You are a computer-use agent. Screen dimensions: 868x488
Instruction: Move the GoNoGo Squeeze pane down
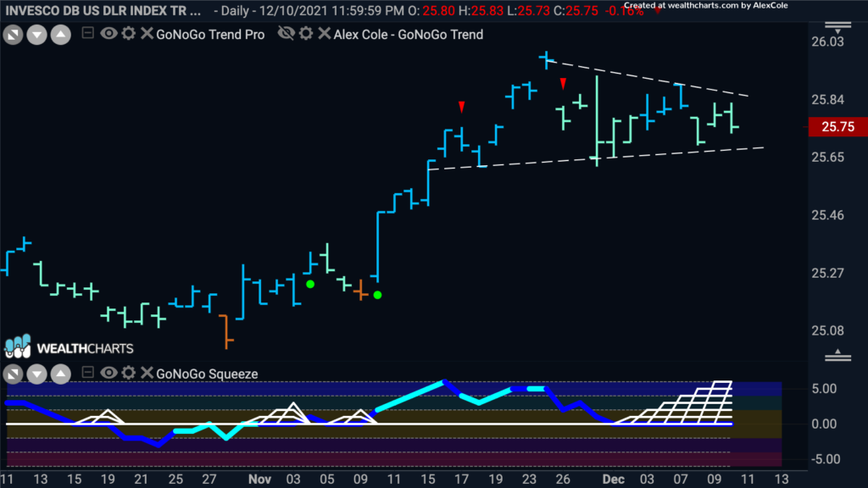(x=36, y=374)
